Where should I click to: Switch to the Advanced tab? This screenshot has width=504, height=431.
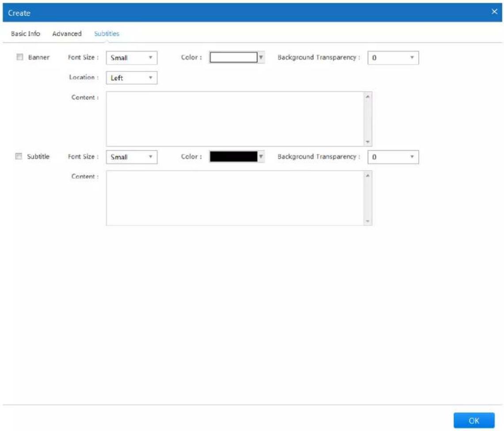[x=67, y=34]
